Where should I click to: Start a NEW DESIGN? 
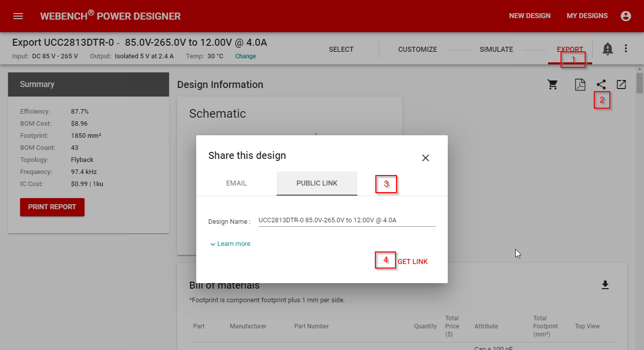(530, 16)
